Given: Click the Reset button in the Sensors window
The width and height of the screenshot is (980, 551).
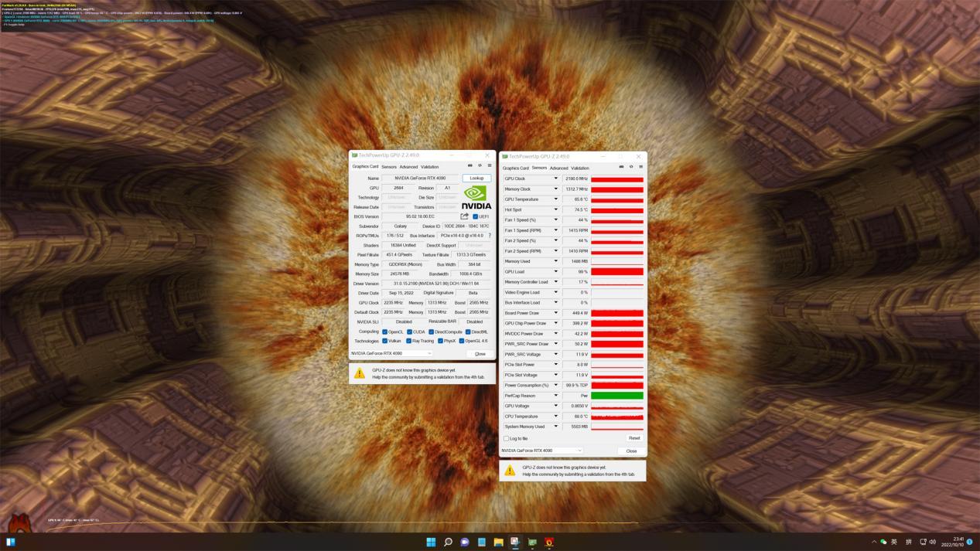Looking at the screenshot, I should (x=633, y=437).
